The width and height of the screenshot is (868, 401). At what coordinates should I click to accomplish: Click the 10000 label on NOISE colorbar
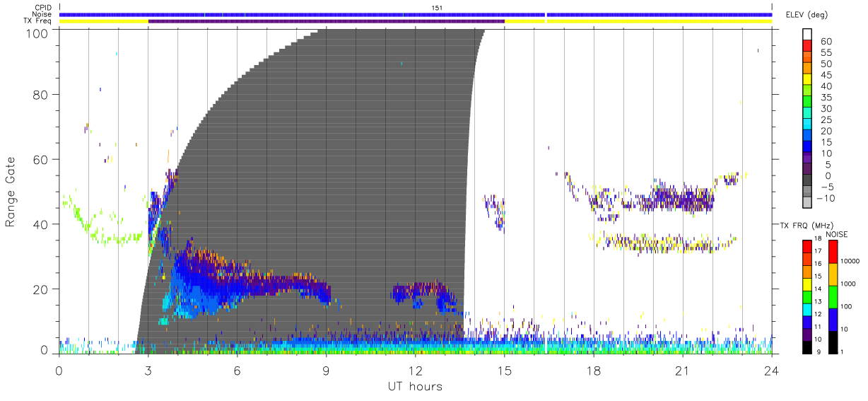point(852,261)
